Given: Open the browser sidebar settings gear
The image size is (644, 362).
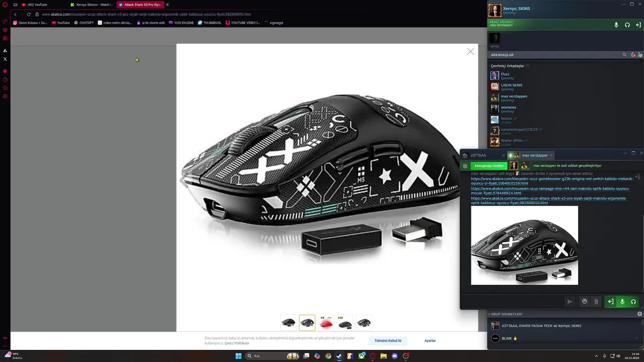Looking at the screenshot, I should click(5, 96).
